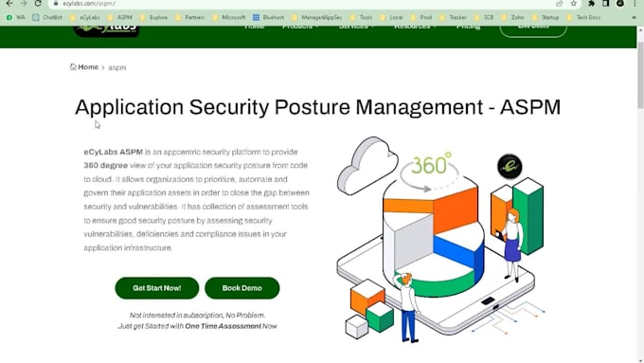Click the browser forward arrow
This screenshot has width=644, height=363.
pyautogui.click(x=24, y=3)
